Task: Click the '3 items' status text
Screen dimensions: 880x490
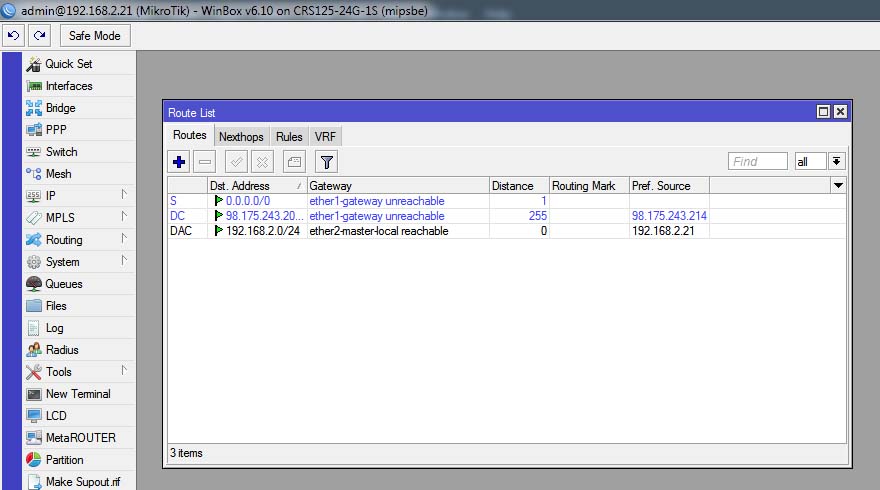Action: [186, 453]
